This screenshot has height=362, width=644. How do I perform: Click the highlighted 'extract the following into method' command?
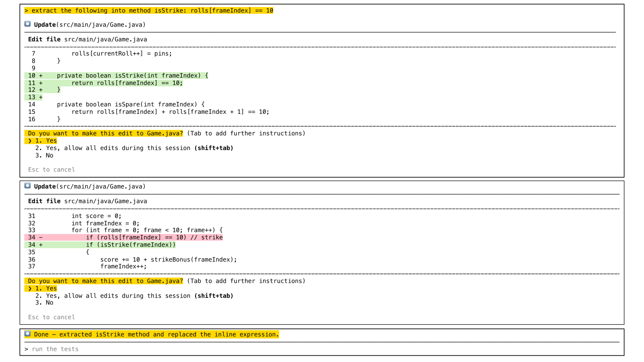(149, 11)
